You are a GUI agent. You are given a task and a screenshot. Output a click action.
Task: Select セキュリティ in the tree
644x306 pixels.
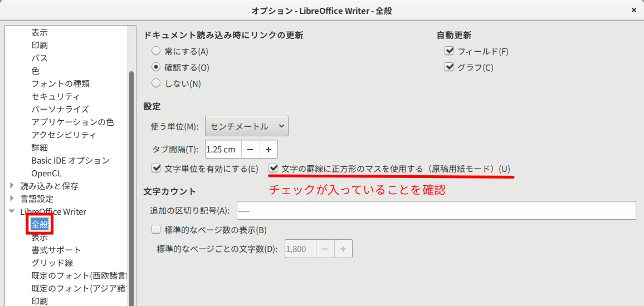point(56,96)
